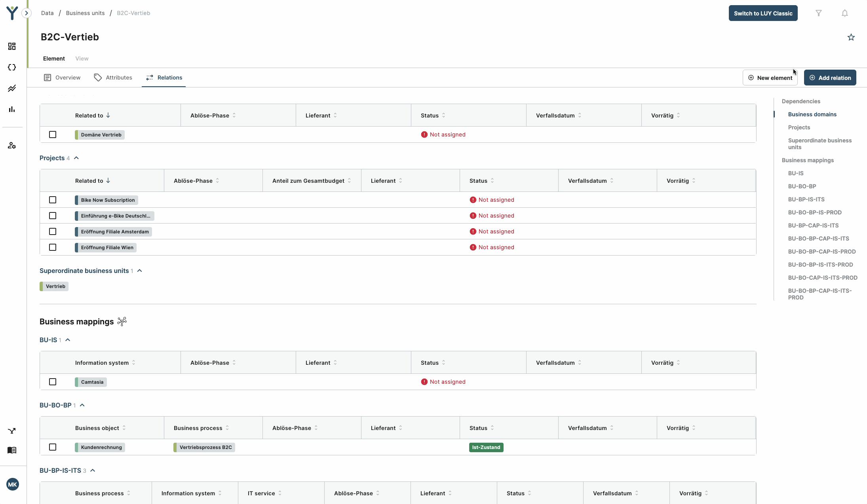The width and height of the screenshot is (867, 504).
Task: Collapse the BU-IS section
Action: [x=68, y=340]
